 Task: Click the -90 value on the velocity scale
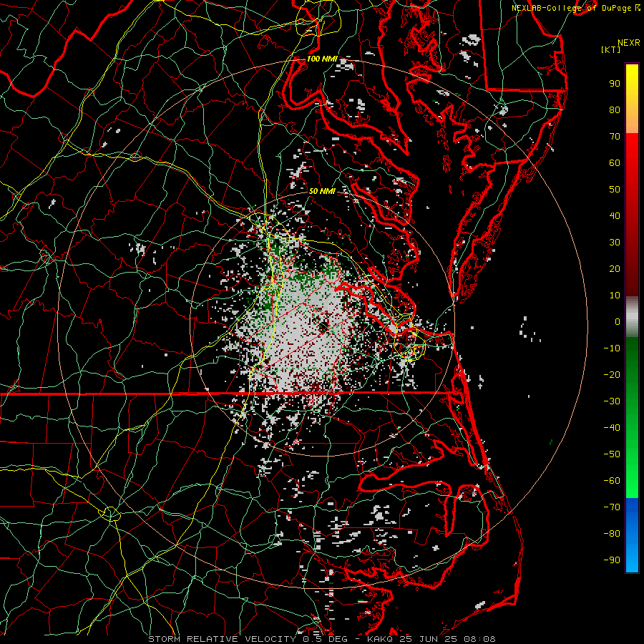612,560
